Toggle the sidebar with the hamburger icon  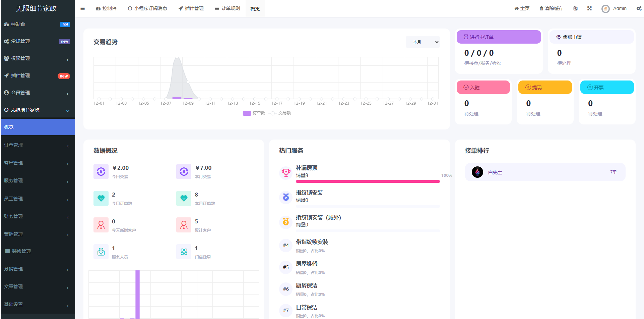click(x=82, y=8)
